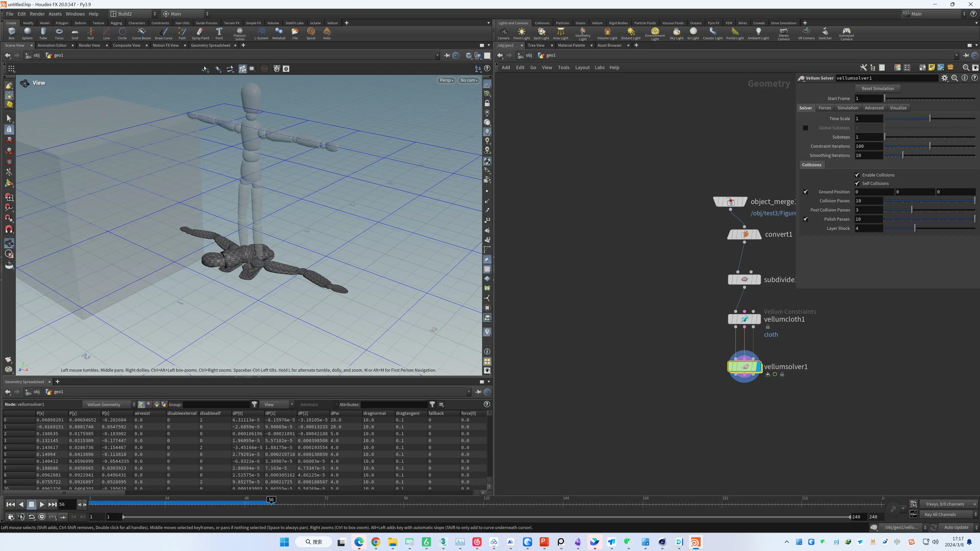Add a Gamepad Camera from the shelf

pyautogui.click(x=847, y=34)
